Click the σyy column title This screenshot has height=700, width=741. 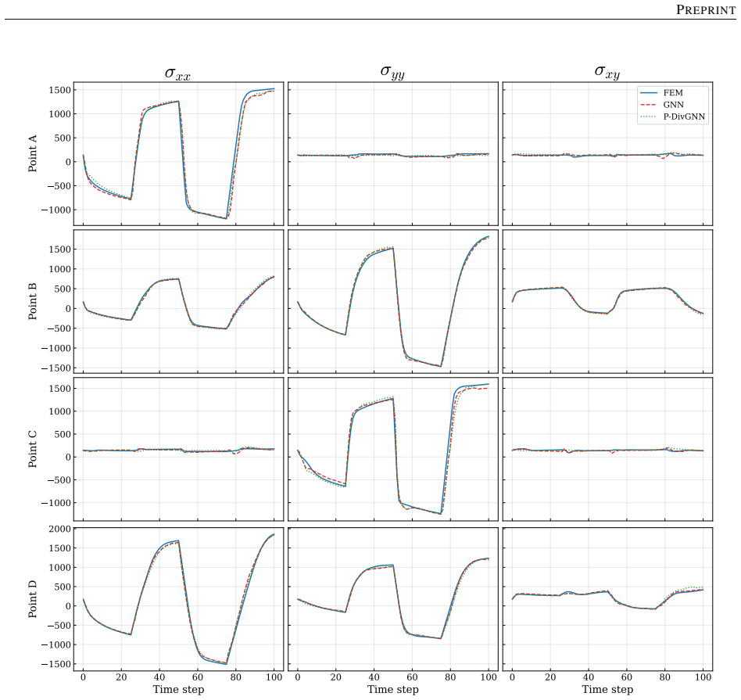click(x=392, y=72)
